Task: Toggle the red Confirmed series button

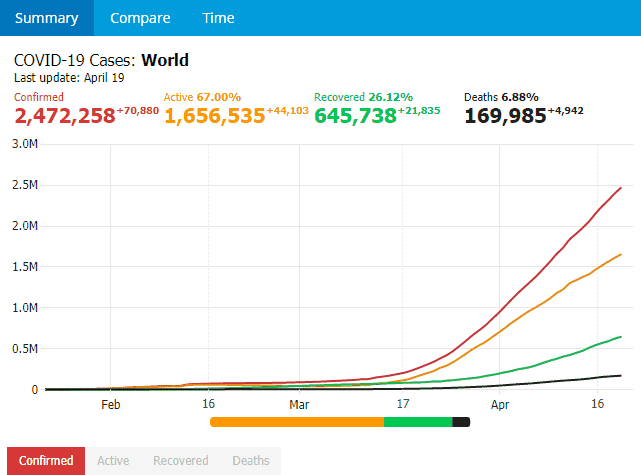Action: [x=46, y=461]
